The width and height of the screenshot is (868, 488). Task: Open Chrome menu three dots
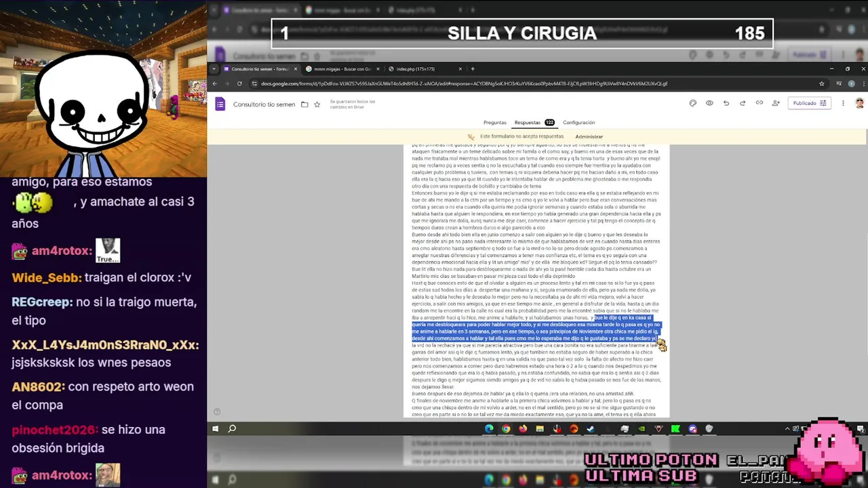point(863,84)
